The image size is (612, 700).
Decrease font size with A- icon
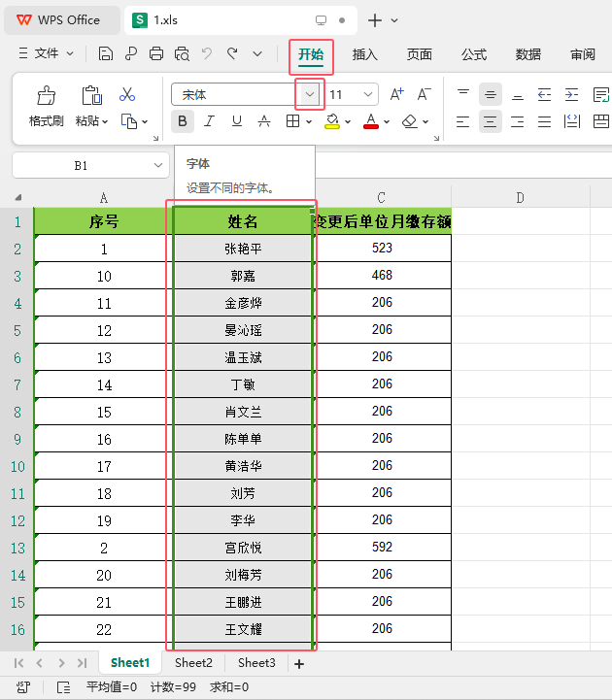pos(424,94)
